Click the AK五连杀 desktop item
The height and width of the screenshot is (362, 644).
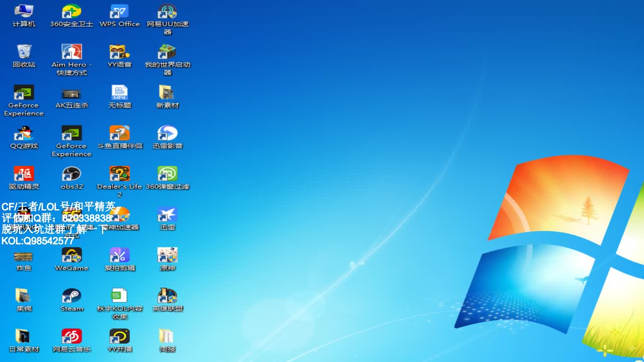pos(71,97)
